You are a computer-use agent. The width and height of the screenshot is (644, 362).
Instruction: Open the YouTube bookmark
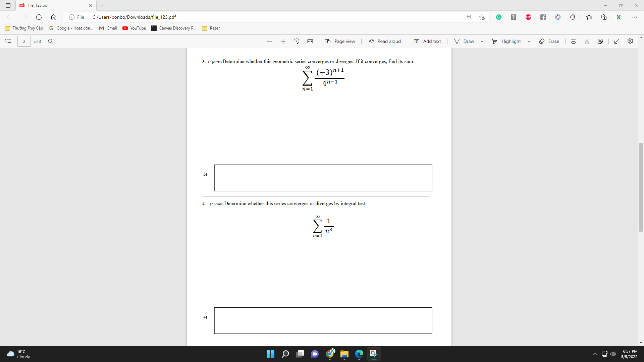click(134, 28)
